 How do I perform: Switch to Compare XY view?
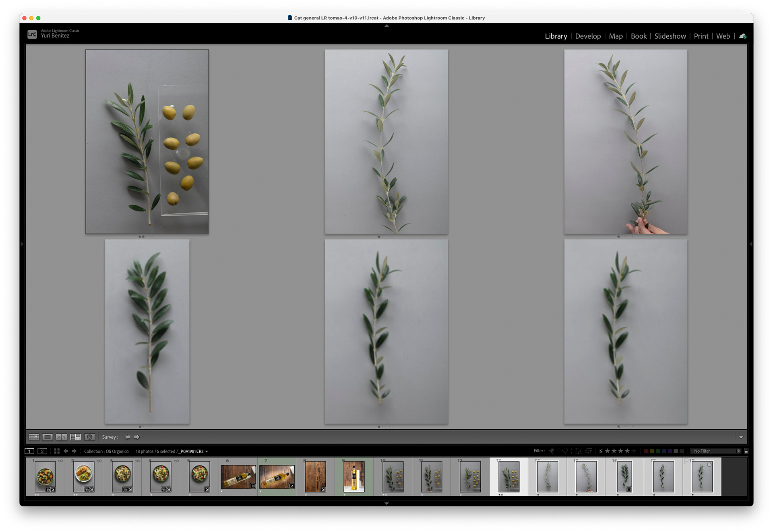61,437
